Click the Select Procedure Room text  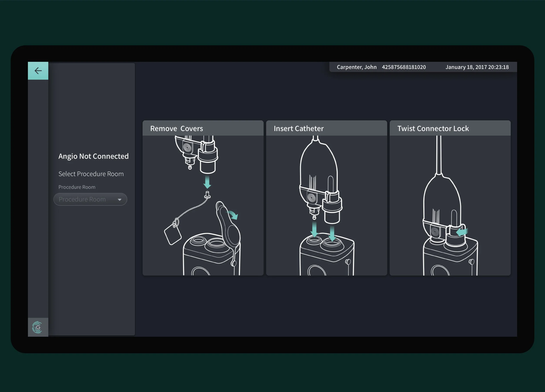point(91,174)
